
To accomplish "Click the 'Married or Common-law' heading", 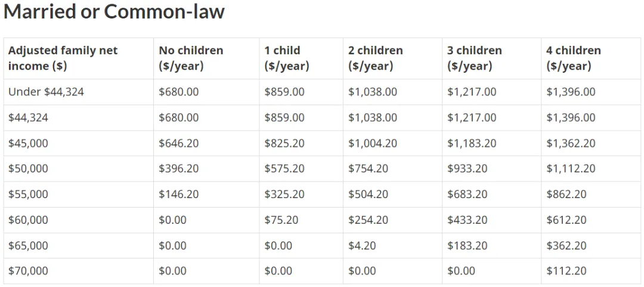I will click(114, 11).
